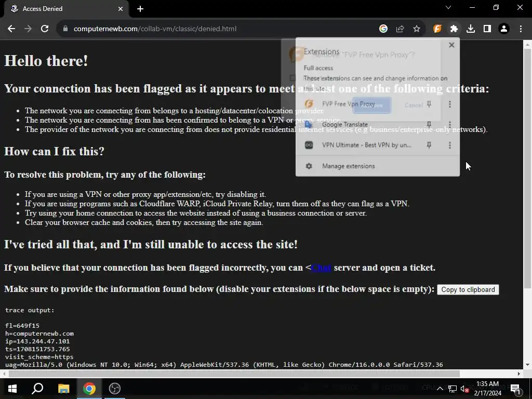Image resolution: width=532 pixels, height=399 pixels.
Task: Open the Chrome downloads icon
Action: (x=471, y=29)
